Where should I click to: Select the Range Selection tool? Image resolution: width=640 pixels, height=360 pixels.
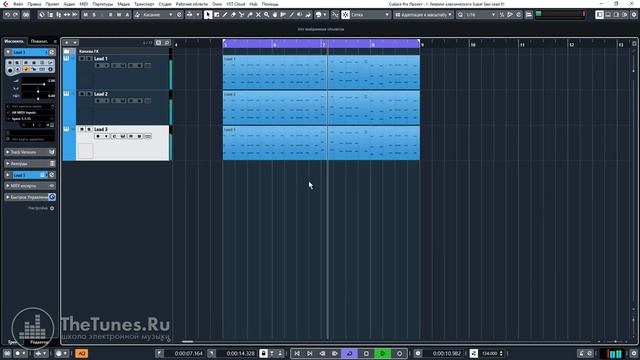point(216,15)
